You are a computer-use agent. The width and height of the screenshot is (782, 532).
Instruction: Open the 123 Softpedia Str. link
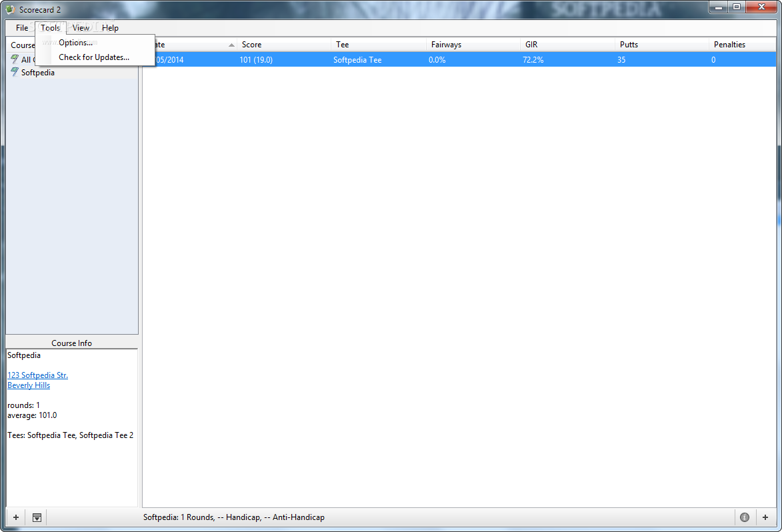point(37,375)
